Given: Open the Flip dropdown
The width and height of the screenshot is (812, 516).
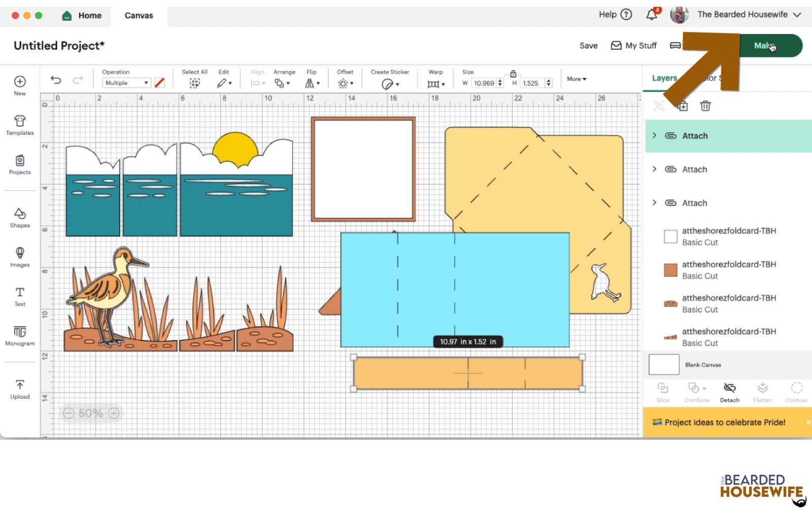Looking at the screenshot, I should coord(312,83).
